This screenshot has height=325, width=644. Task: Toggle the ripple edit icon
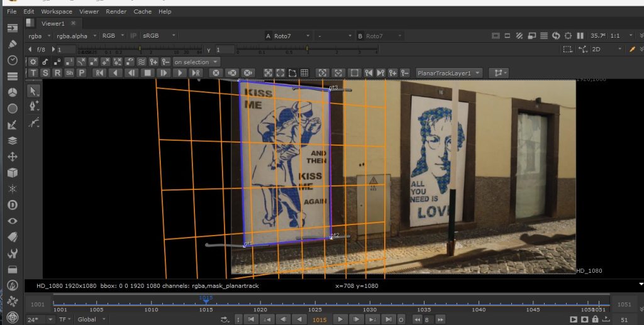point(142,62)
